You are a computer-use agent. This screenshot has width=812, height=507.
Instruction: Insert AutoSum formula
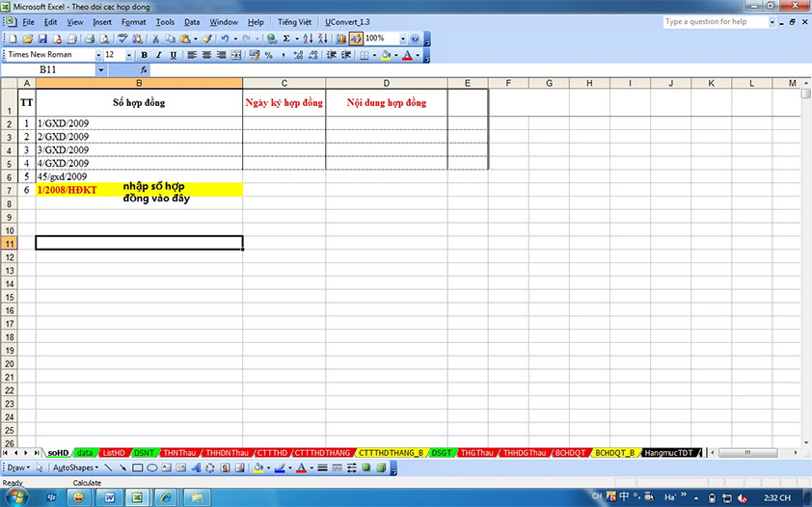[x=285, y=39]
